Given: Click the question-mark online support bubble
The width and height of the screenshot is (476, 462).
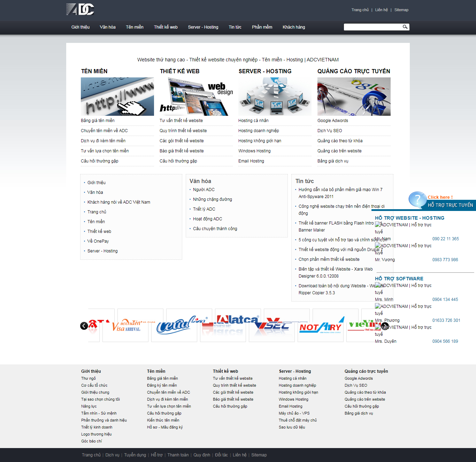Looking at the screenshot, I should point(417,199).
